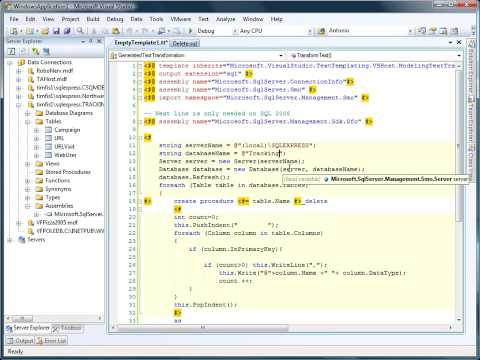Collapse the Tables folder node
480x360 pixels.
click(x=28, y=122)
